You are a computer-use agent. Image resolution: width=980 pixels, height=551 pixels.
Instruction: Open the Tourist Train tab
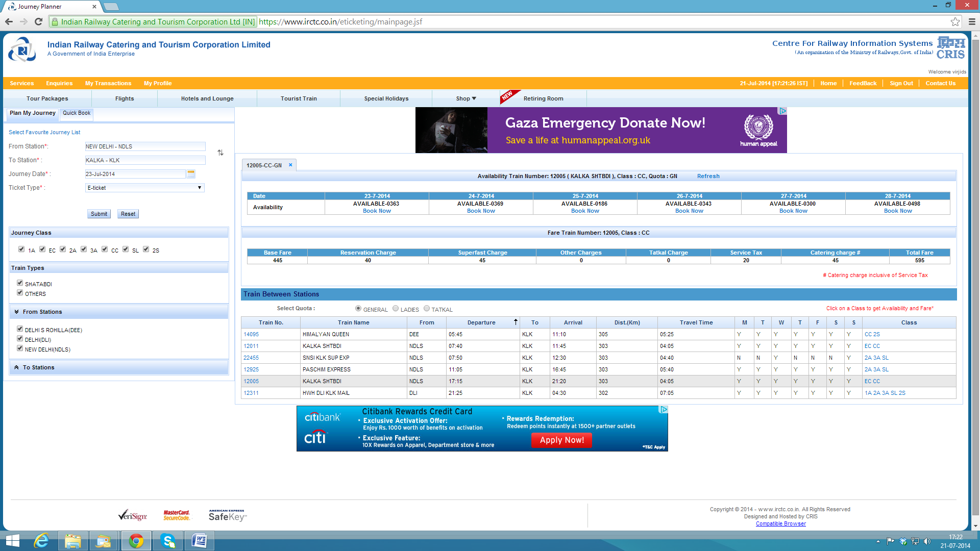[299, 98]
